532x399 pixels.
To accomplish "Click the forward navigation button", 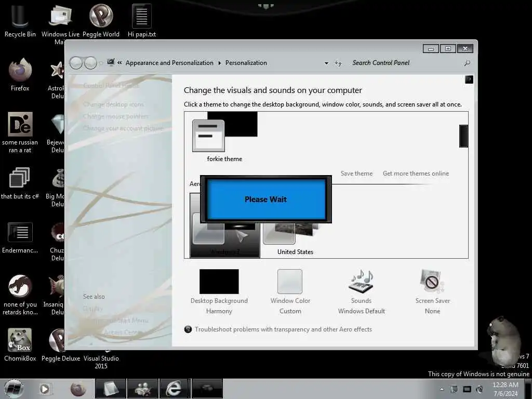I will point(90,63).
